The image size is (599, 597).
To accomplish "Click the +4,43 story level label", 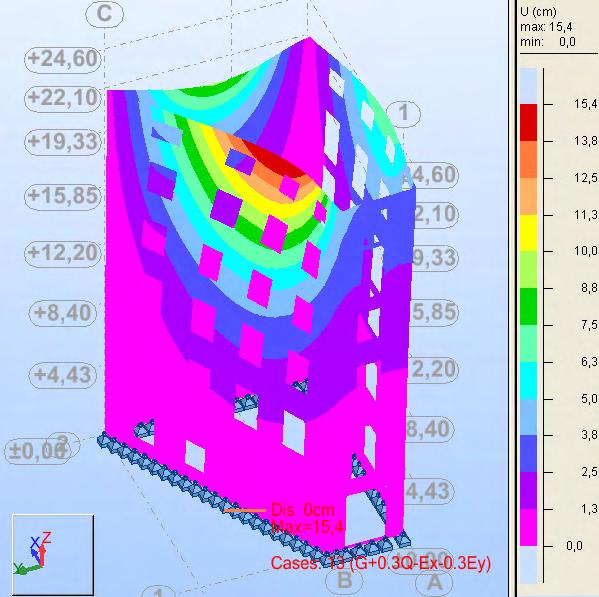I will tap(63, 375).
